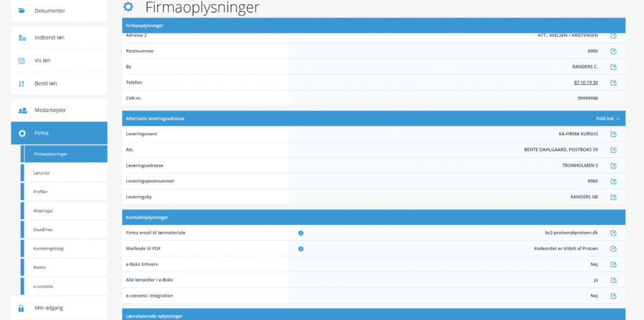Go to Deadlines in sidebar
Viewport: 644px width, 320px height.
point(43,229)
